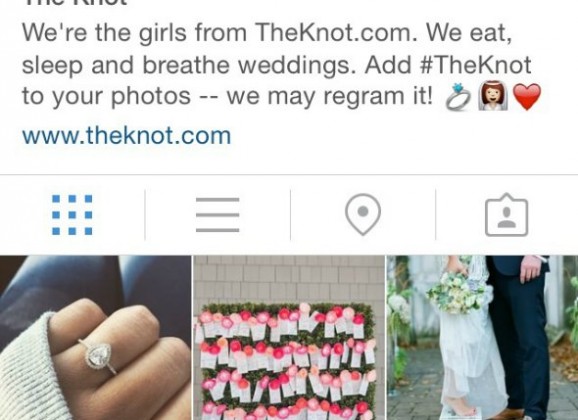Show photos of you tagged icon
578x420 pixels.
(506, 214)
